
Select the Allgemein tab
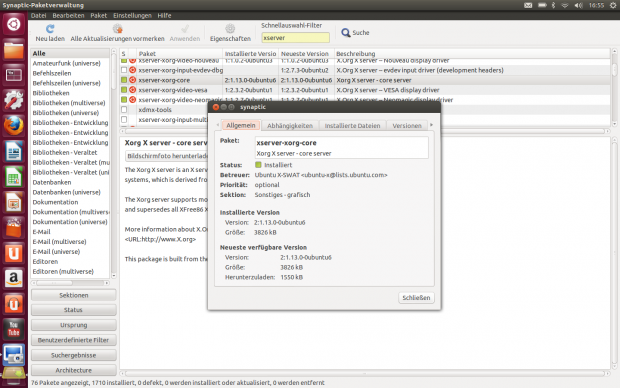(240, 125)
